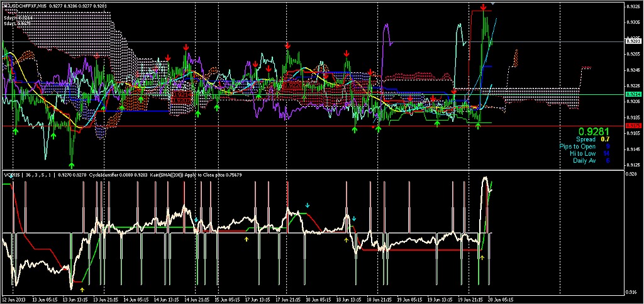Click the 0.9225 price scale label
This screenshot has height=304, width=644.
[632, 86]
